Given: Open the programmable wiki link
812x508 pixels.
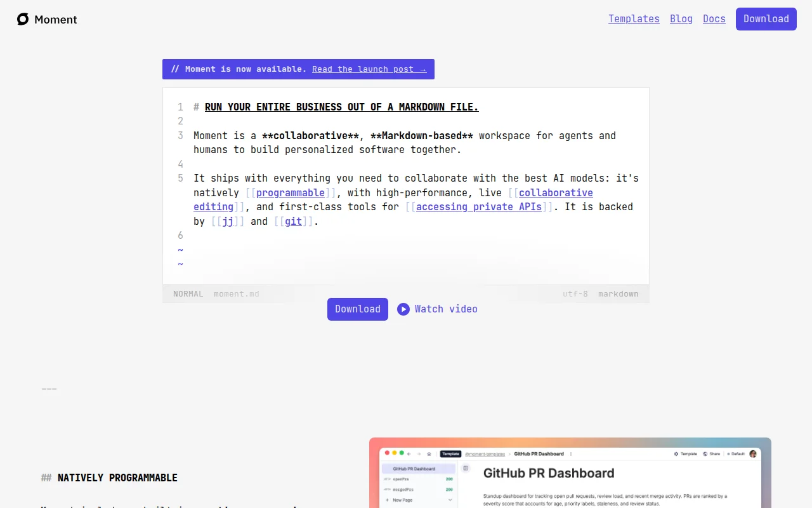Looking at the screenshot, I should click(x=291, y=192).
